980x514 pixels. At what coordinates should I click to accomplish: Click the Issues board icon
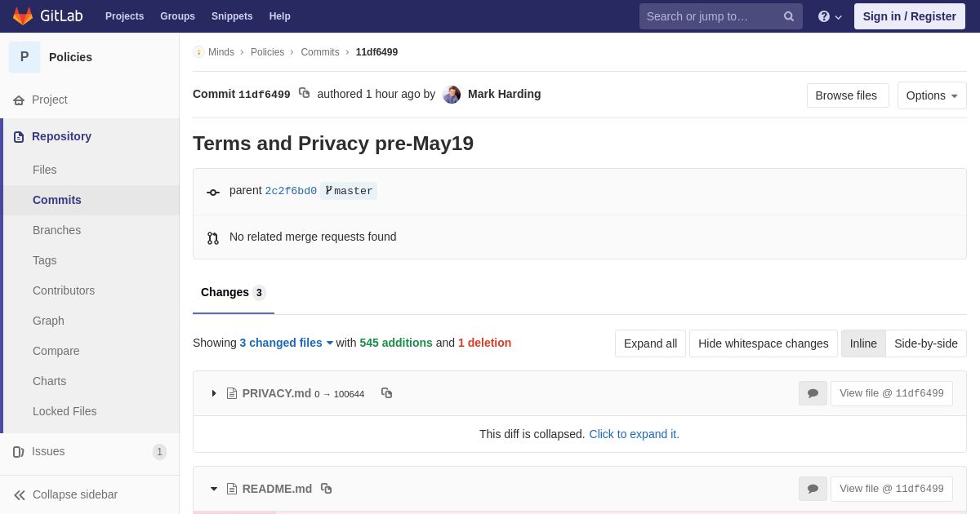click(x=19, y=452)
